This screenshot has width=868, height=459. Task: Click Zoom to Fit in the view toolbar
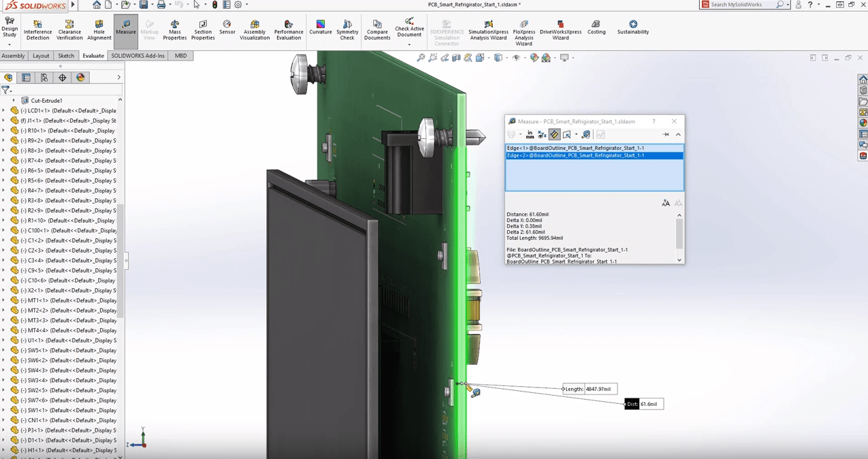[x=421, y=58]
